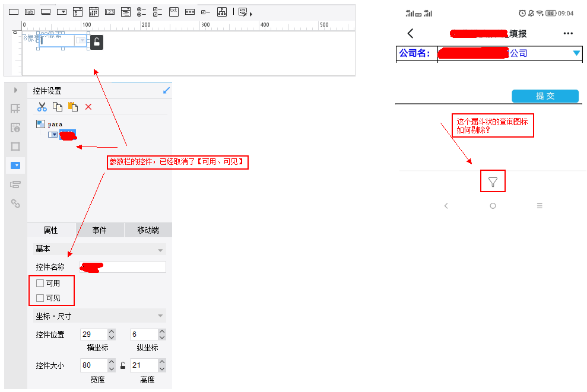Enable the 可用 checkbox
587x392 pixels.
tap(40, 283)
